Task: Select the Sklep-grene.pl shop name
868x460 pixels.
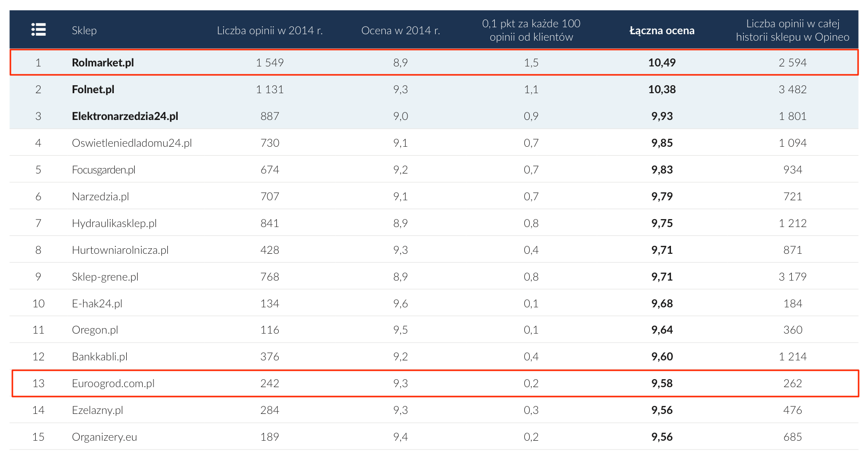Action: point(105,277)
